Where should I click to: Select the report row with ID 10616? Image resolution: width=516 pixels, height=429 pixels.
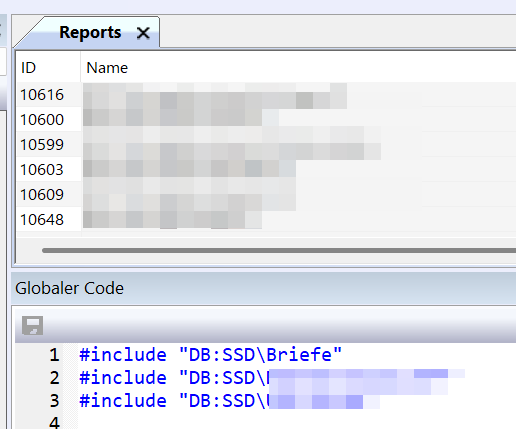[266, 95]
